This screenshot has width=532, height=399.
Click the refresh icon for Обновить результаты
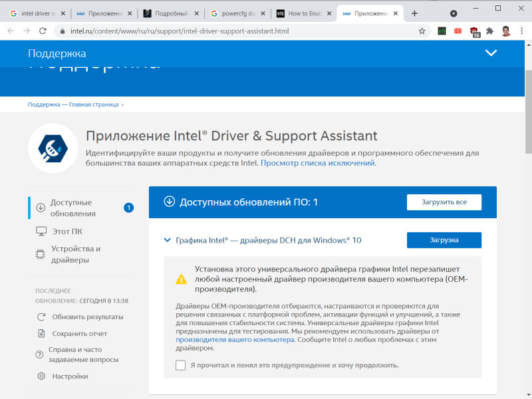coord(41,317)
